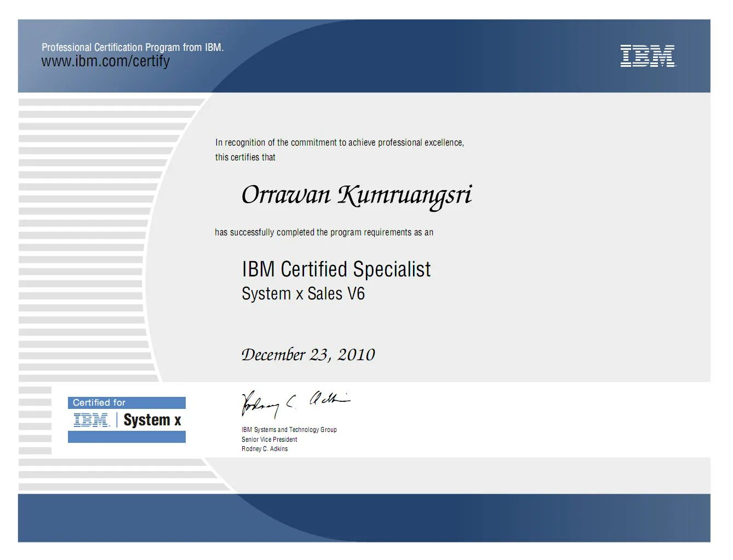Click the 'this certifies that' line

[x=245, y=158]
